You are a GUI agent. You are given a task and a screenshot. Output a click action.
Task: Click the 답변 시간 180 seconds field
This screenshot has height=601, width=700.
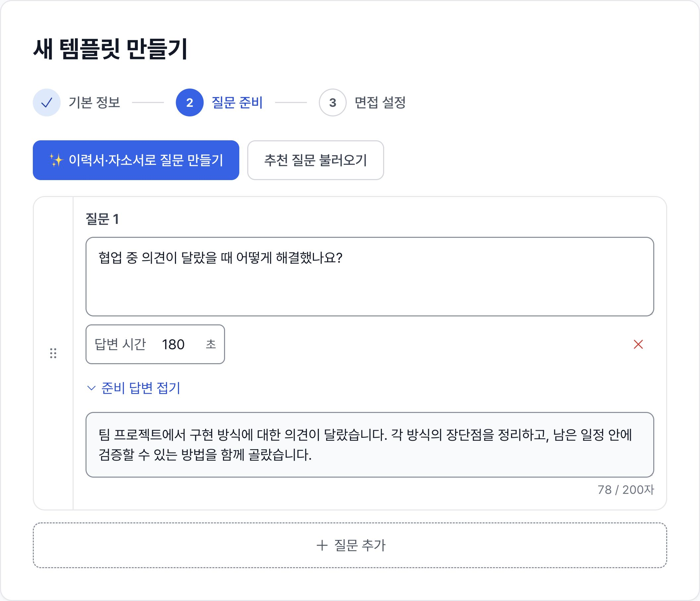point(155,344)
